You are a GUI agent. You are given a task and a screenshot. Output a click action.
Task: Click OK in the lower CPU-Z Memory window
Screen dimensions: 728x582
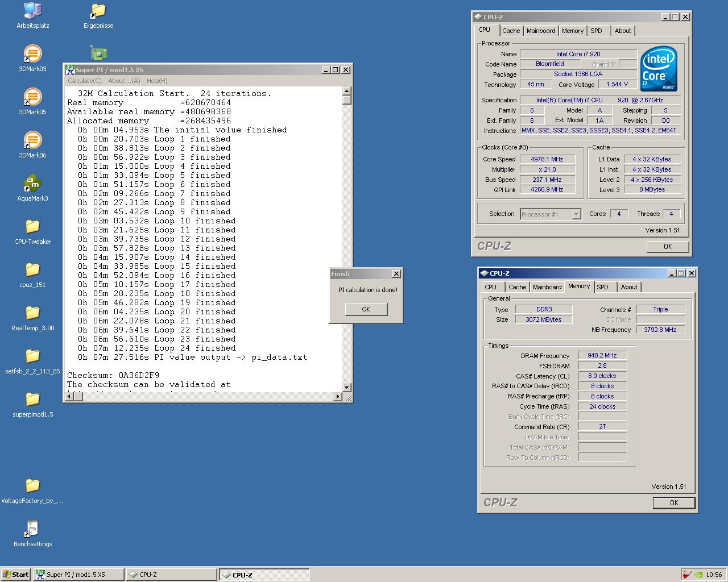(674, 502)
